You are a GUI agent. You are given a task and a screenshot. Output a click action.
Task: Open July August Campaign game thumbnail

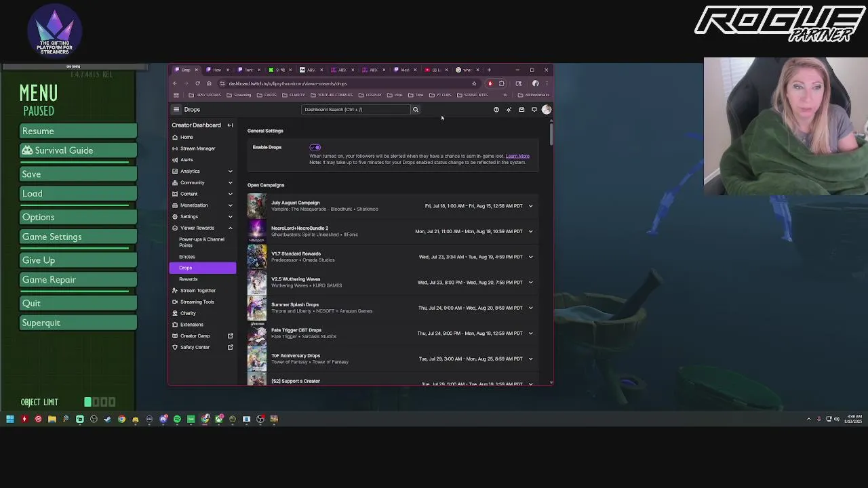click(257, 206)
